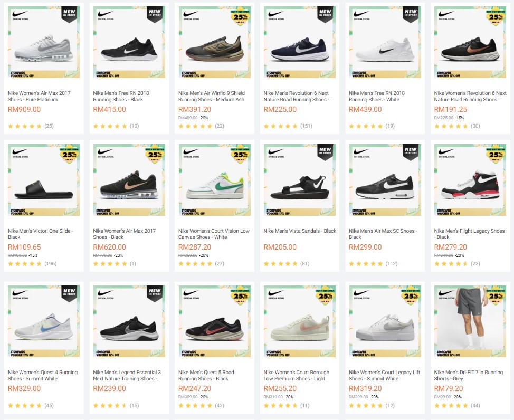
Task: Open Nike Women's Court Legacy Lift title link
Action: coord(384,375)
